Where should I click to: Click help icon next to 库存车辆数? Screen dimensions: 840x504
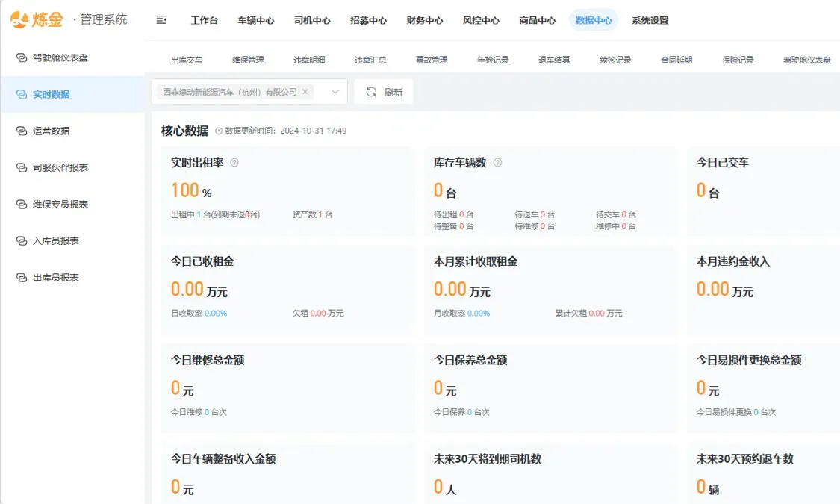498,163
